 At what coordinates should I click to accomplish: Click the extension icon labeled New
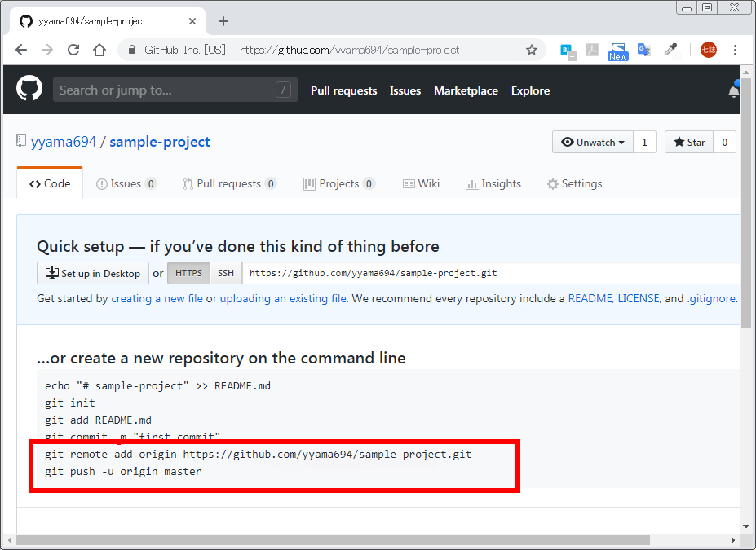[617, 51]
